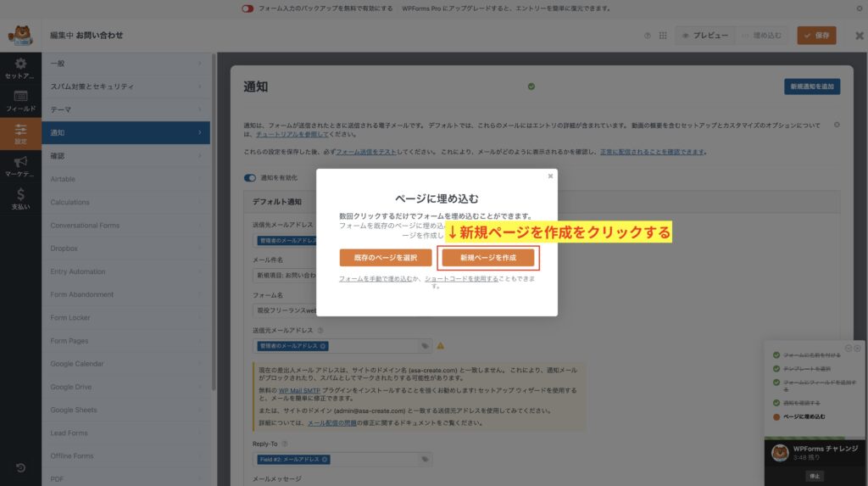This screenshot has width=868, height=486.
Task: Select the 通知 settings menu item
Action: click(x=125, y=132)
